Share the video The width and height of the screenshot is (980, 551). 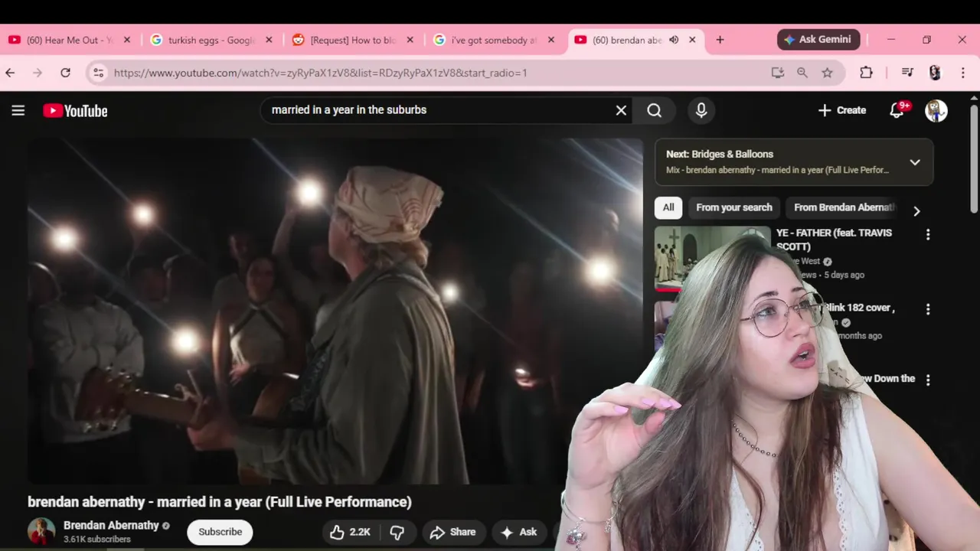[x=452, y=532]
